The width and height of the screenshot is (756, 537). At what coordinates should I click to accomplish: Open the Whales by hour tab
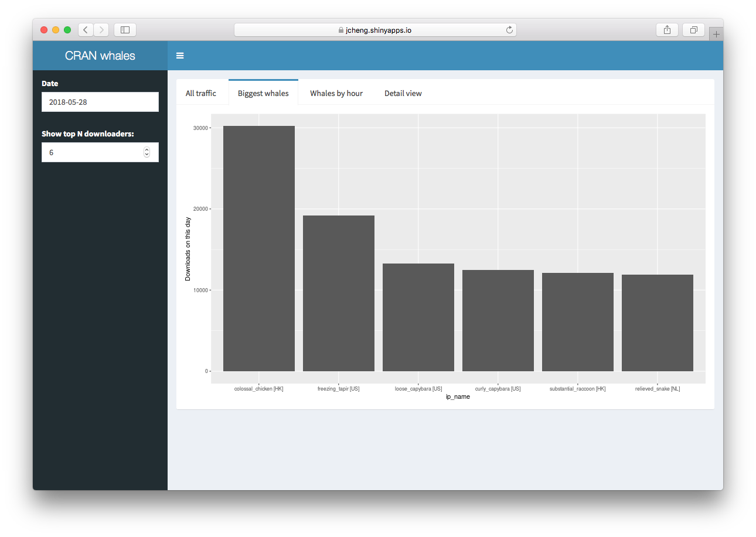click(336, 93)
